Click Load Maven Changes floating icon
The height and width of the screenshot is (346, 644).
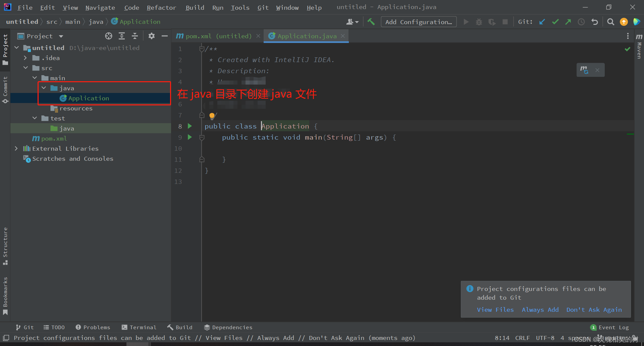coord(584,70)
